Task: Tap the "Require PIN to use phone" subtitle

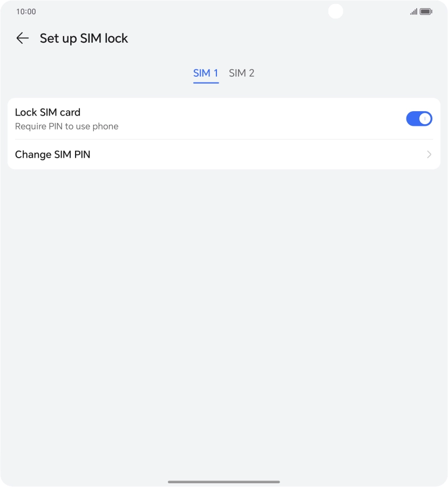Action: tap(66, 126)
